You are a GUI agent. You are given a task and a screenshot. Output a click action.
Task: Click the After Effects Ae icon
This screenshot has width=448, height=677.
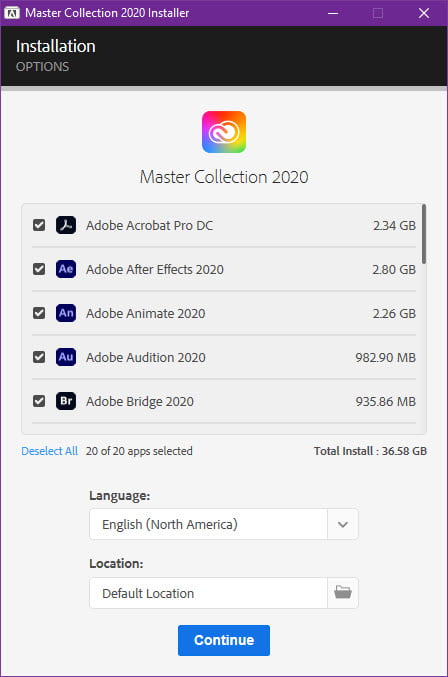(66, 269)
